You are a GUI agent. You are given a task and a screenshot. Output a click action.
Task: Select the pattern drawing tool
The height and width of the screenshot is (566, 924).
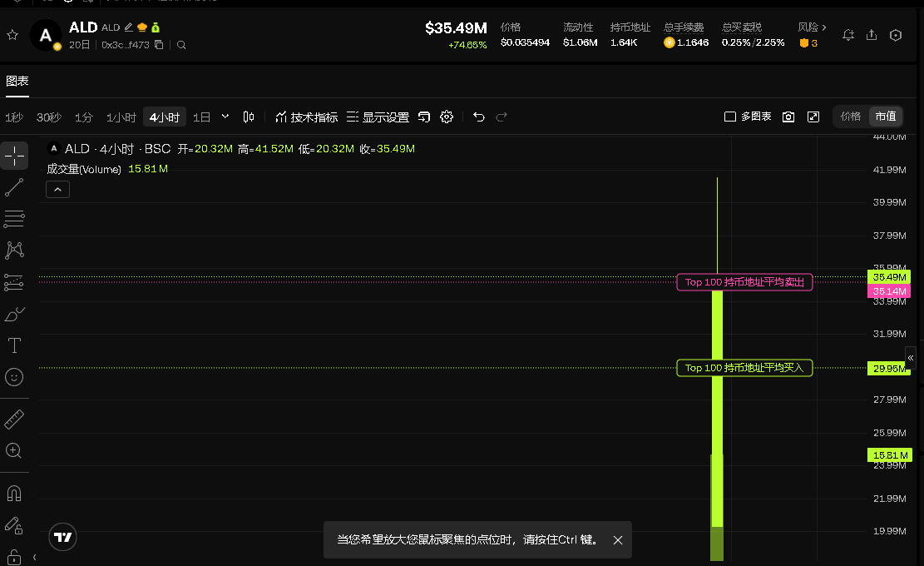[14, 251]
